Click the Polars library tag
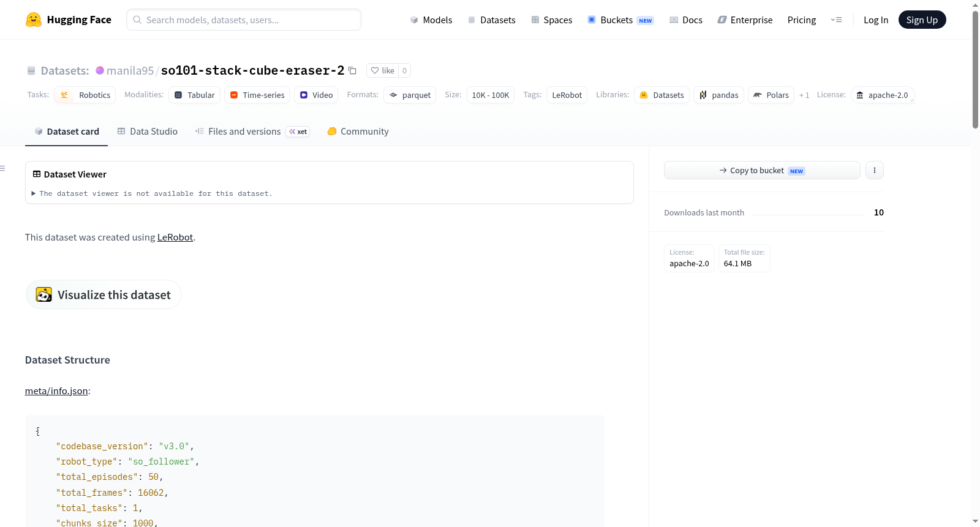The image size is (980, 527). pos(771,95)
